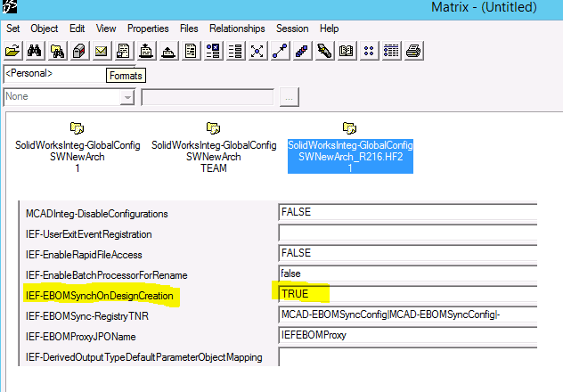
Task: Open the View menu
Action: coord(106,29)
